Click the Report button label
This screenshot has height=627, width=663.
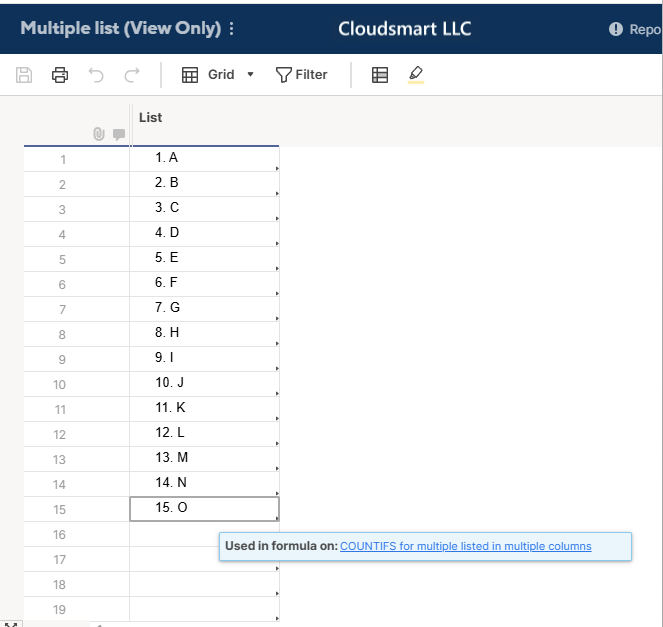(x=646, y=30)
